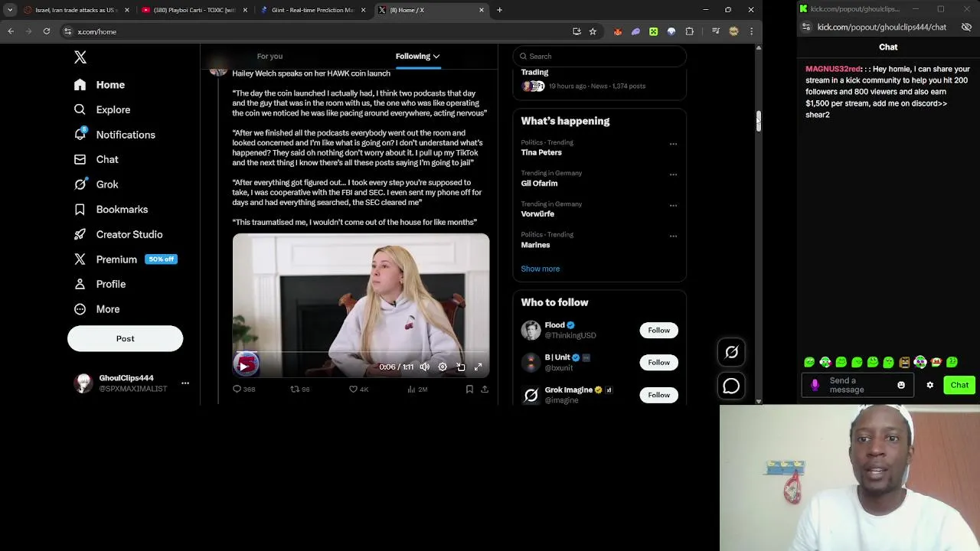Open the Gil Ofarim trending topic

(539, 183)
